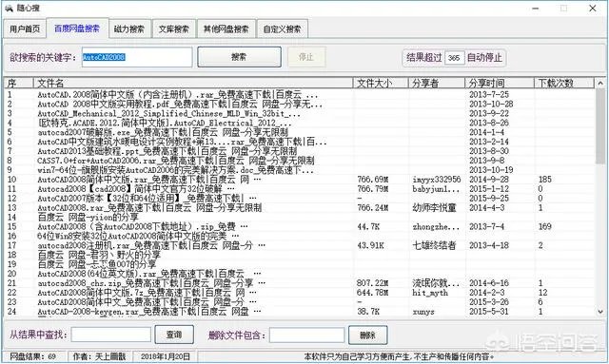
Task: Select row 13 AutoCAD2008.rar entry
Action: 300,207
